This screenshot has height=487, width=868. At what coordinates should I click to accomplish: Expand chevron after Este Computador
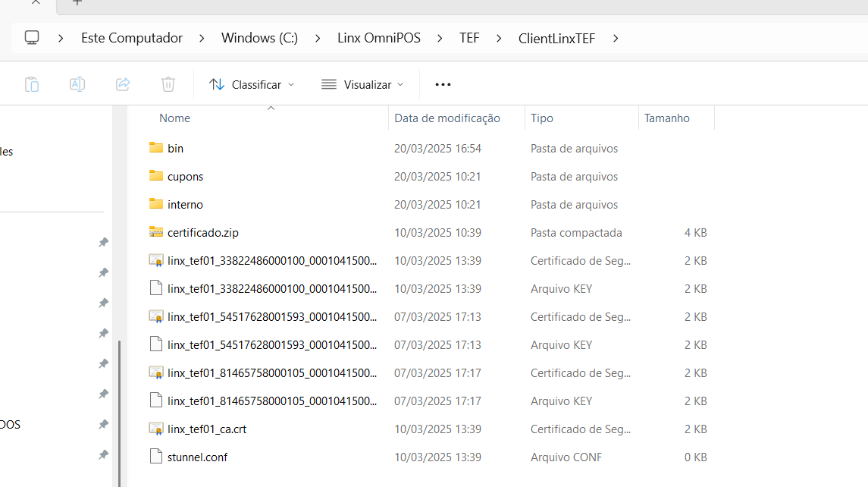[202, 38]
